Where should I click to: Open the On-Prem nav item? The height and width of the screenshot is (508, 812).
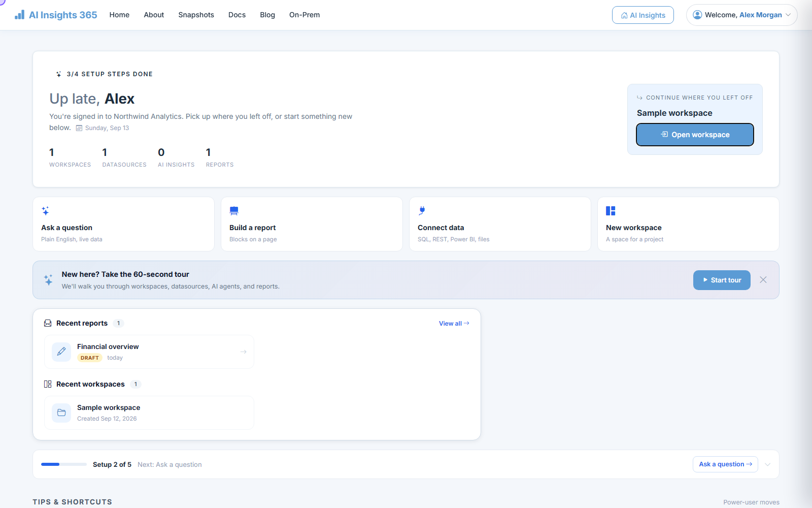[x=304, y=15]
